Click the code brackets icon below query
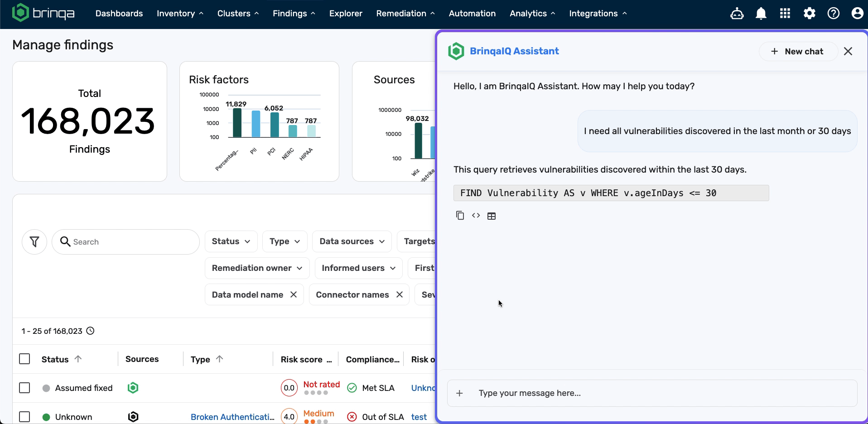The width and height of the screenshot is (868, 424). [476, 216]
